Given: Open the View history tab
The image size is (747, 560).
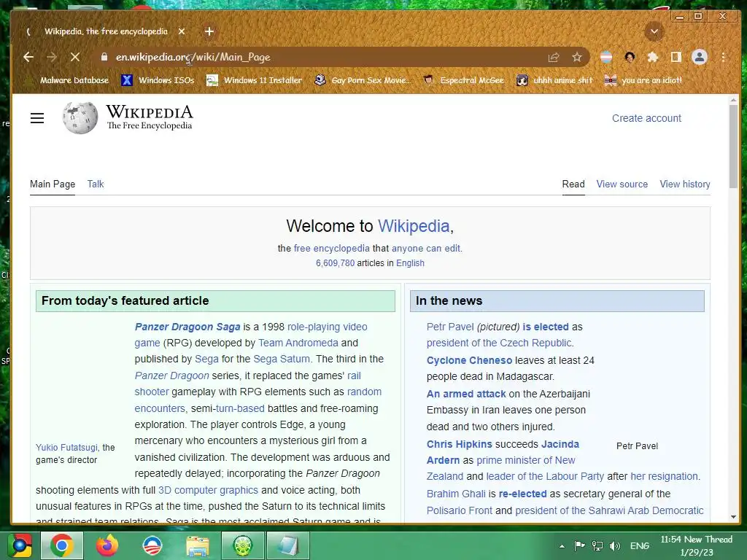Looking at the screenshot, I should [x=684, y=184].
